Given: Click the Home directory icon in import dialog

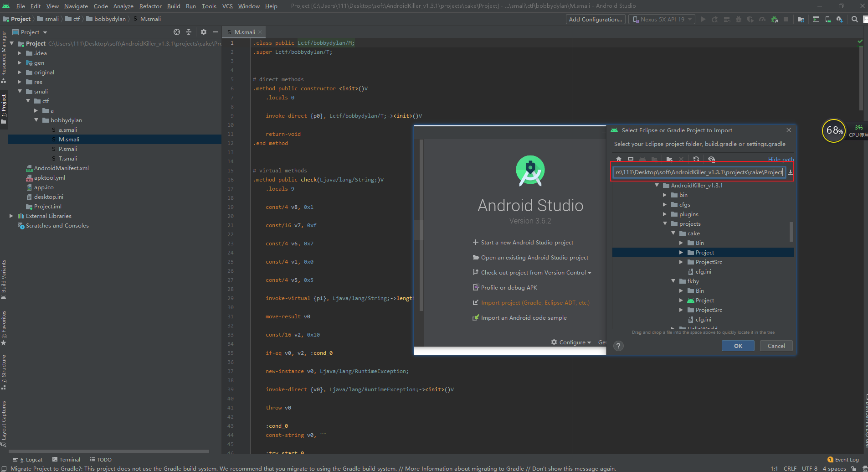Looking at the screenshot, I should [x=619, y=159].
